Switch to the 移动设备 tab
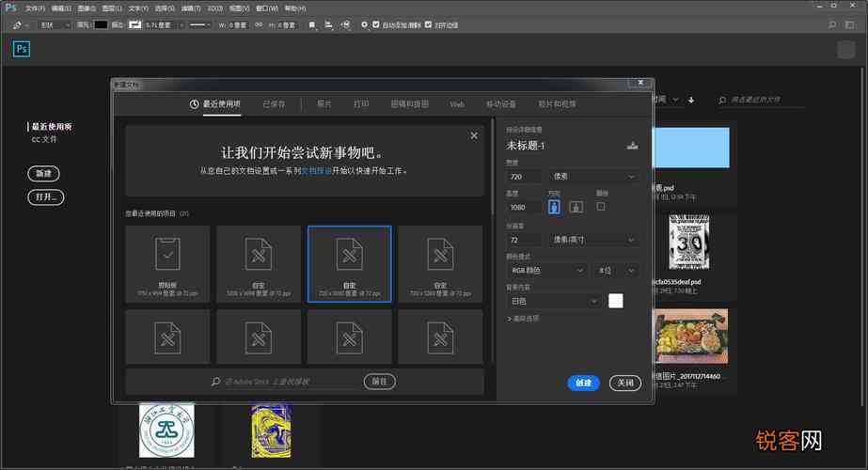The image size is (868, 470). point(501,104)
